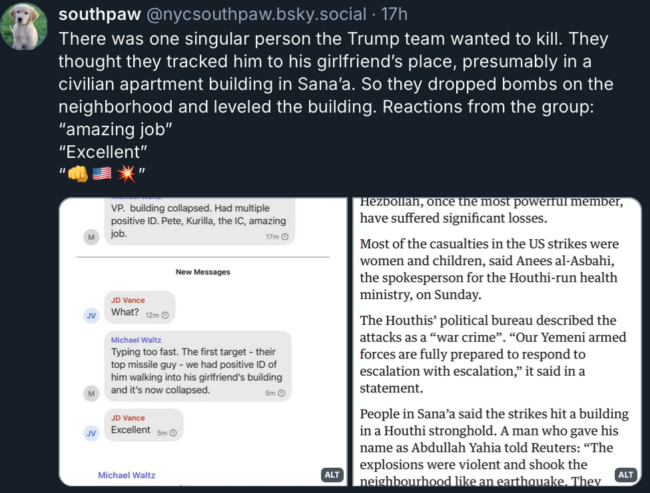Viewport: 650px width, 493px height.
Task: Click the New Messages divider label
Action: [x=203, y=272]
